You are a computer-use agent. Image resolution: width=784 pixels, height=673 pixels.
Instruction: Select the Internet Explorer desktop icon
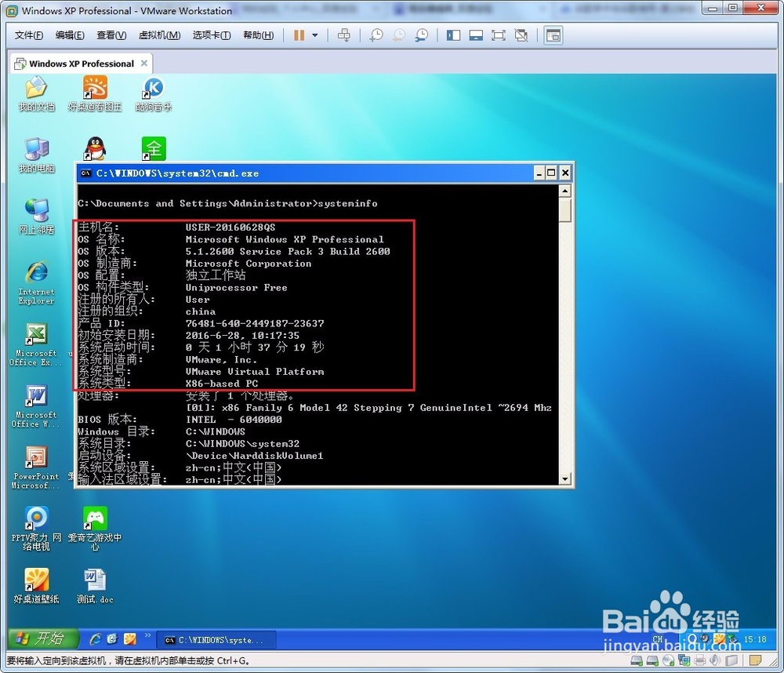[x=36, y=282]
